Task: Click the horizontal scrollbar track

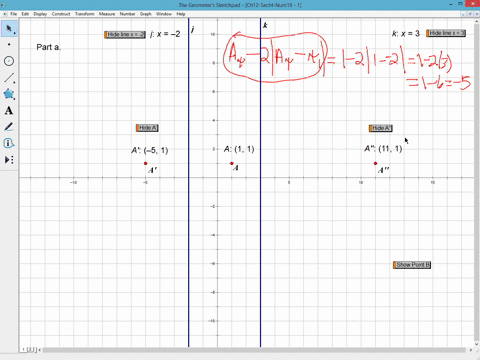Action: click(254, 350)
